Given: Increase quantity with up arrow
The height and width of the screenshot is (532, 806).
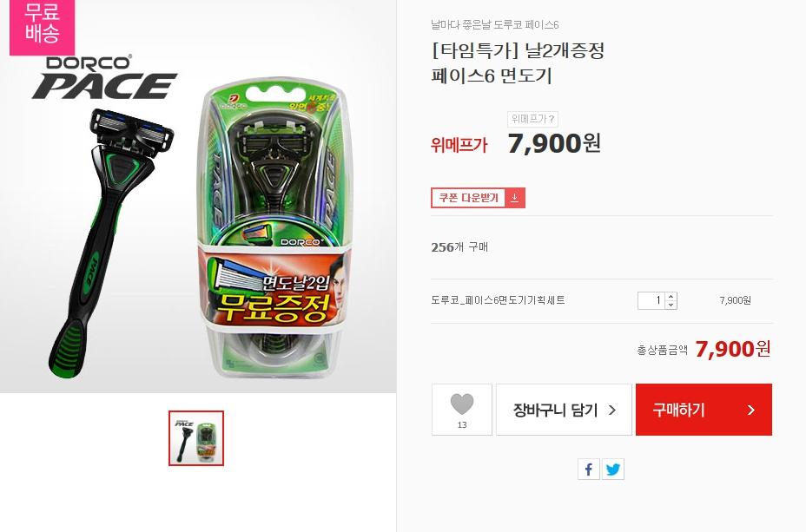Looking at the screenshot, I should click(671, 296).
